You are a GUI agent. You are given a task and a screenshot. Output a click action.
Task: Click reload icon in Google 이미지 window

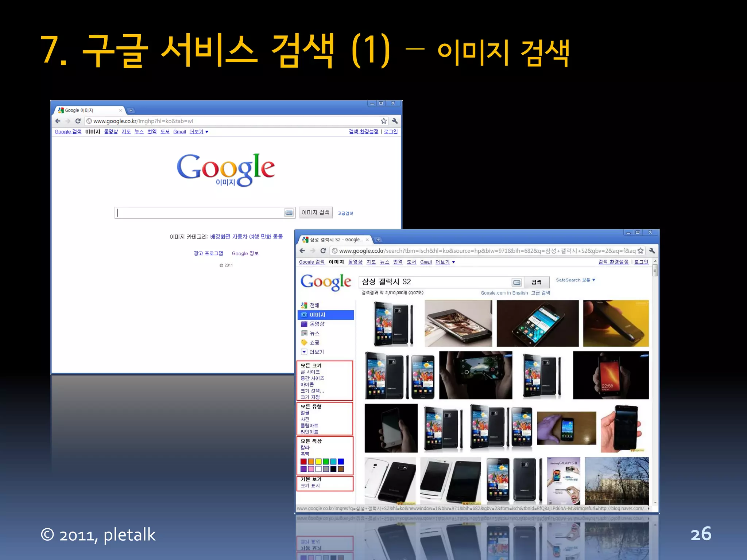click(x=78, y=121)
